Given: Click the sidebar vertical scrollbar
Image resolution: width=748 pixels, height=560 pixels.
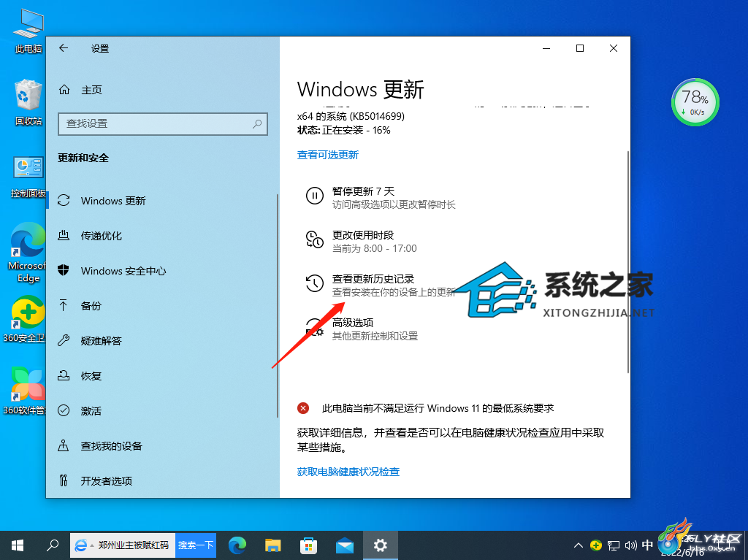Looking at the screenshot, I should (277, 306).
